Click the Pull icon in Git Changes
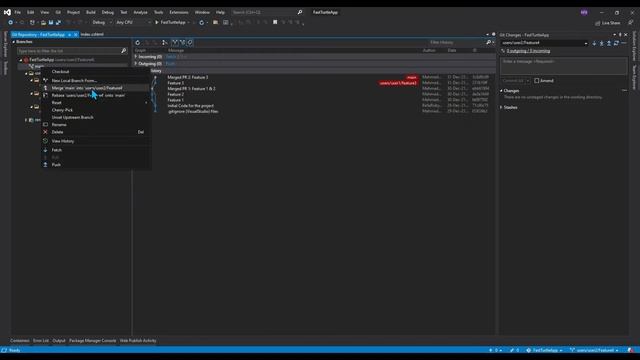The image size is (640, 360). pyautogui.click(x=602, y=43)
